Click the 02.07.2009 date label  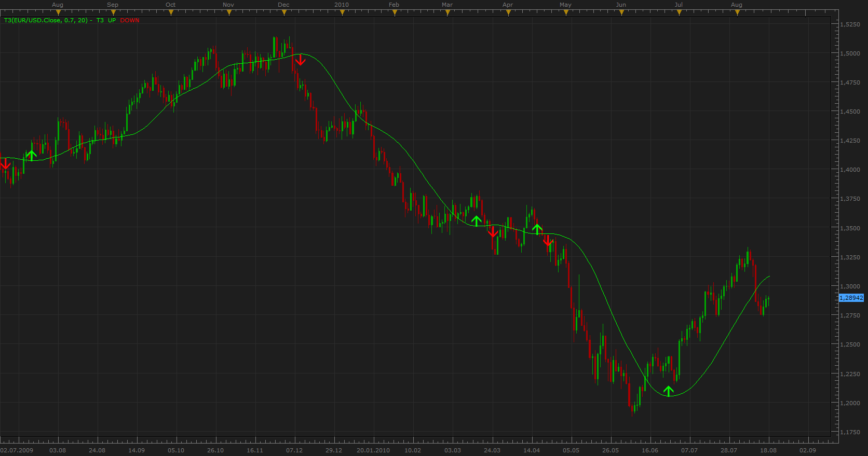[17, 450]
